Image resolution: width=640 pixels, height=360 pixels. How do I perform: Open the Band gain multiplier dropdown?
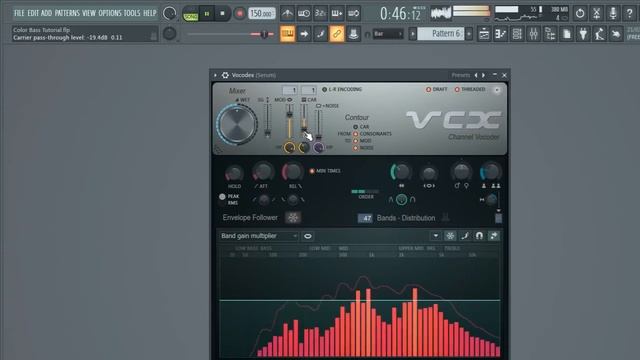(259, 236)
